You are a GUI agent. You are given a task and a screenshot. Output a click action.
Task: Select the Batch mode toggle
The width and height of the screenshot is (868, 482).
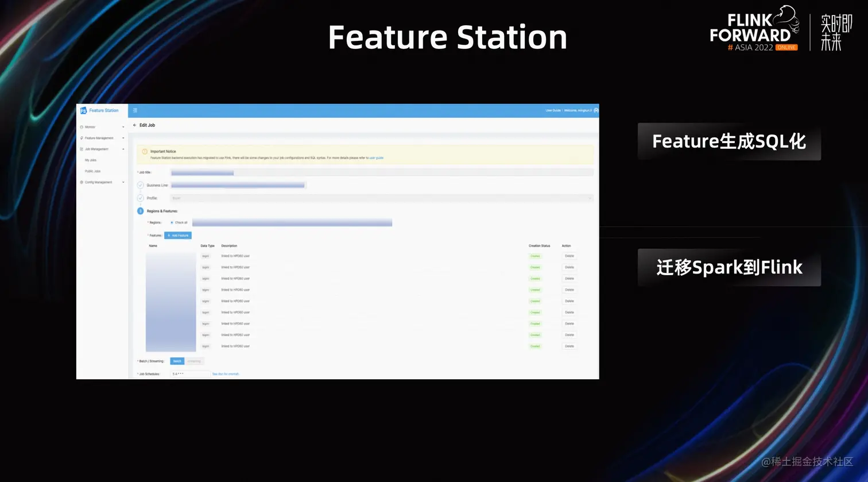177,361
